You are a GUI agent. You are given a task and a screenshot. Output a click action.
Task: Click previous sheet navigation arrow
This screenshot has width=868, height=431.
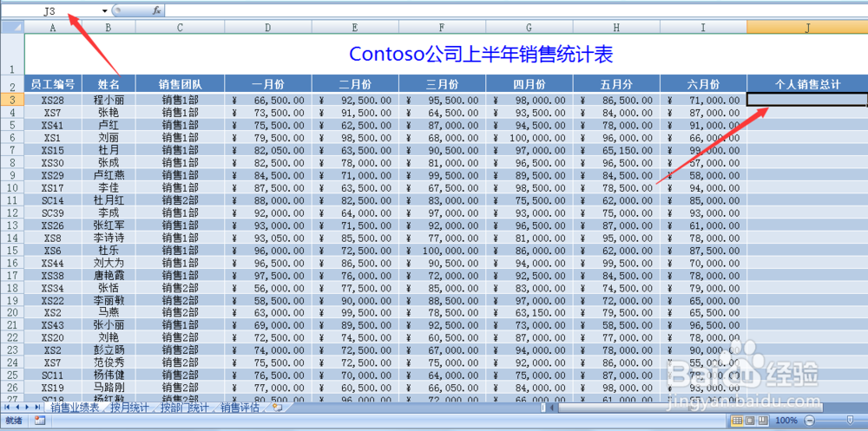(x=17, y=408)
